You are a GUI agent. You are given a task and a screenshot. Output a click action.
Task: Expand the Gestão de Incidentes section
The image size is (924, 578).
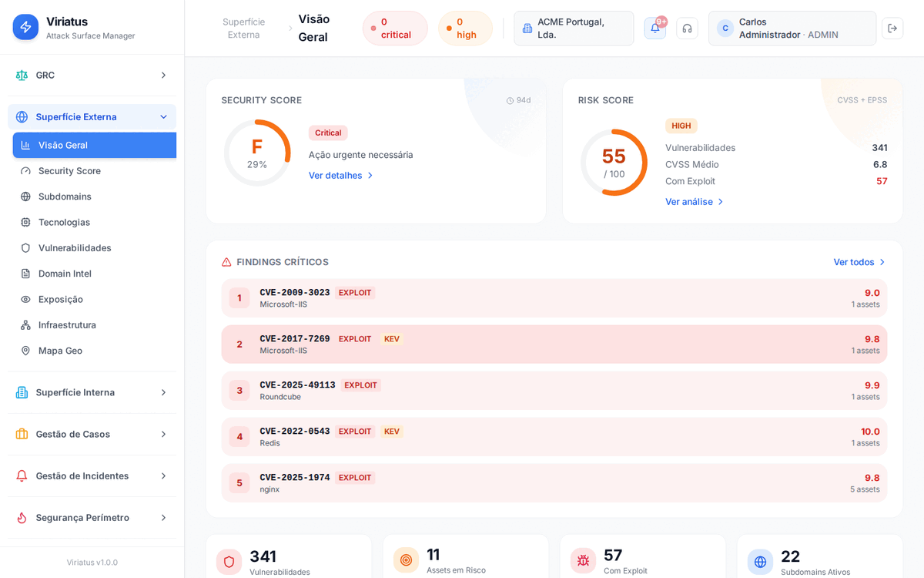coord(92,476)
